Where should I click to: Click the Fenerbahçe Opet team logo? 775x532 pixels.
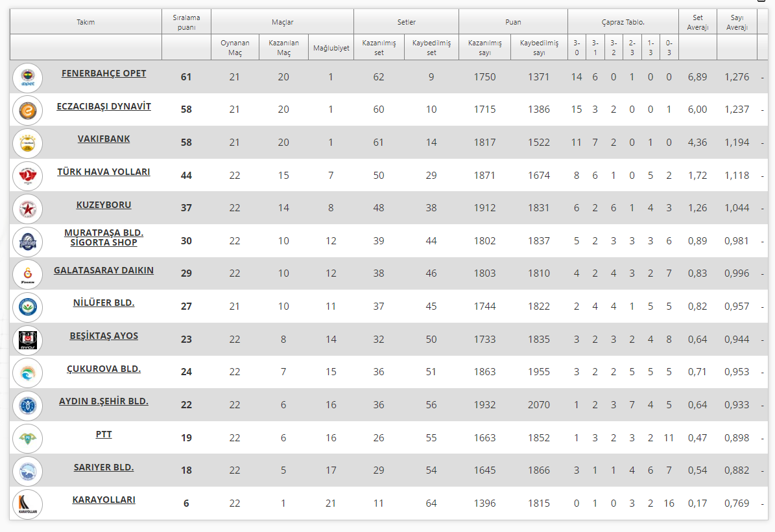[27, 78]
